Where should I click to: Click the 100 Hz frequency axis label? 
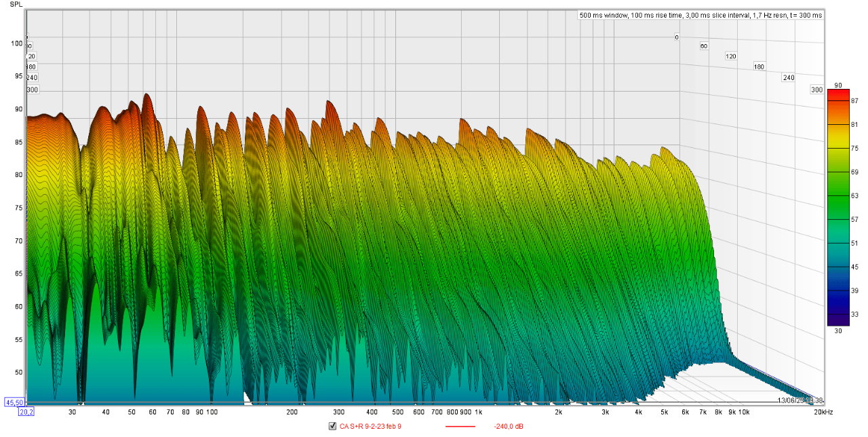[x=212, y=412]
